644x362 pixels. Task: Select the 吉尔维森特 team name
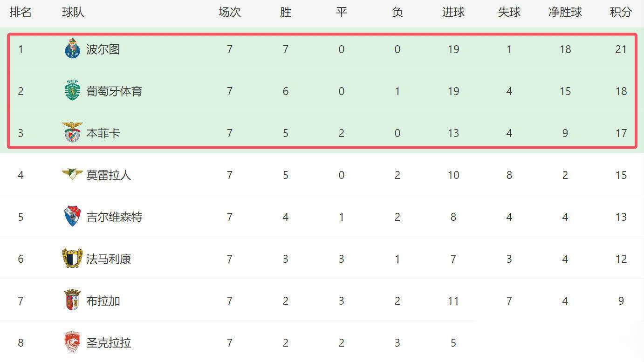click(x=114, y=217)
